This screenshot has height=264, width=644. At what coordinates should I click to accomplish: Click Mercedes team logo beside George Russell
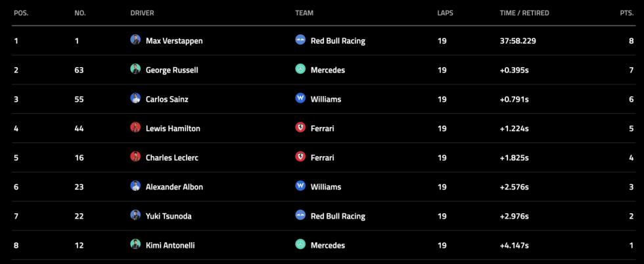click(300, 69)
